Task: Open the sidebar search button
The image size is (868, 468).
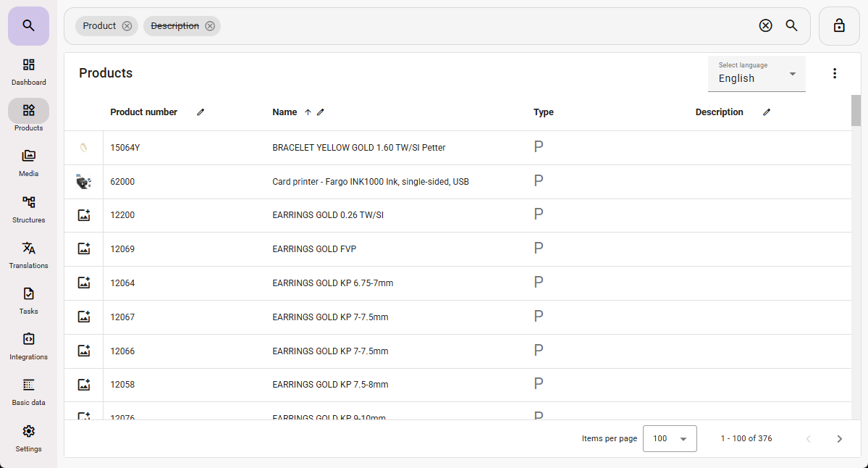Action: [x=28, y=26]
